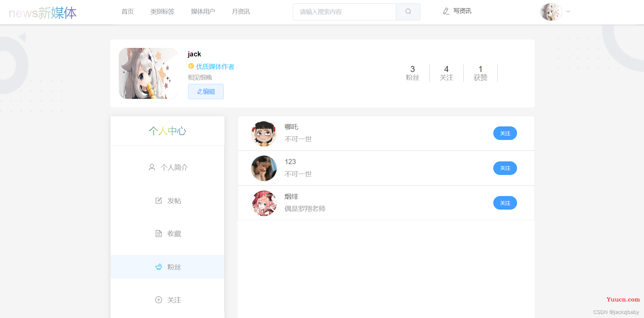Click the 优质媒体作者 label
Viewport: 644px width, 318px height.
coord(215,67)
